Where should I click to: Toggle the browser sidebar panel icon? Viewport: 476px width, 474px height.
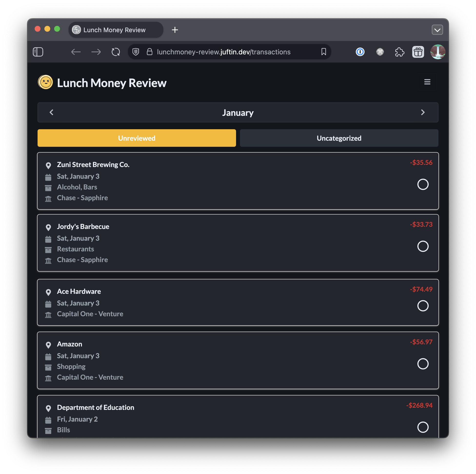(x=38, y=52)
